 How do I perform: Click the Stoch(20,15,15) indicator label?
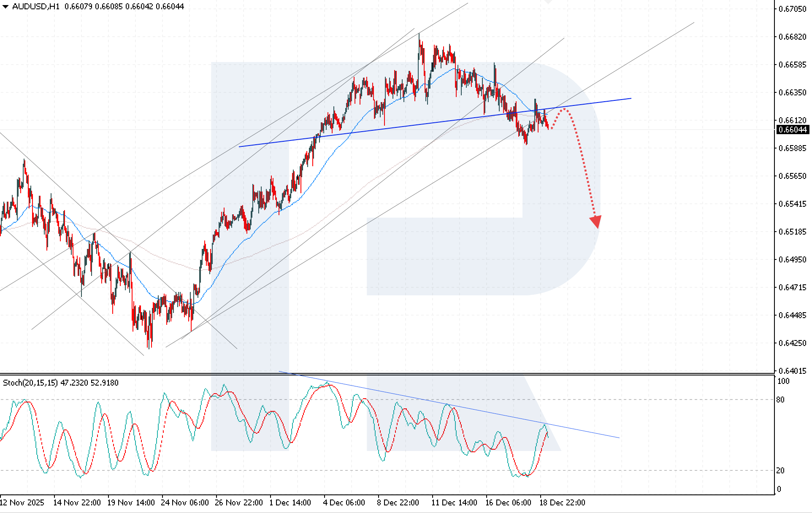coord(30,383)
